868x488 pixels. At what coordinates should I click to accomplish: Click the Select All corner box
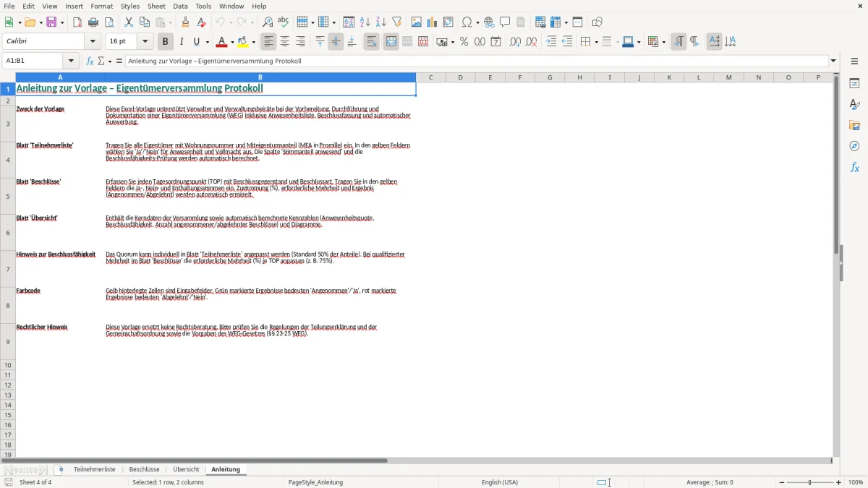tap(8, 77)
